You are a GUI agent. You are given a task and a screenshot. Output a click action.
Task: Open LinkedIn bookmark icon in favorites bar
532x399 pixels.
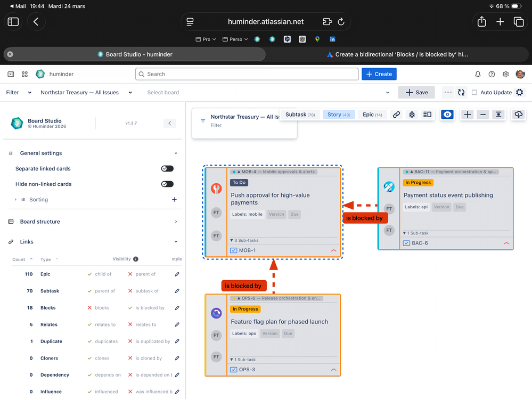[332, 39]
